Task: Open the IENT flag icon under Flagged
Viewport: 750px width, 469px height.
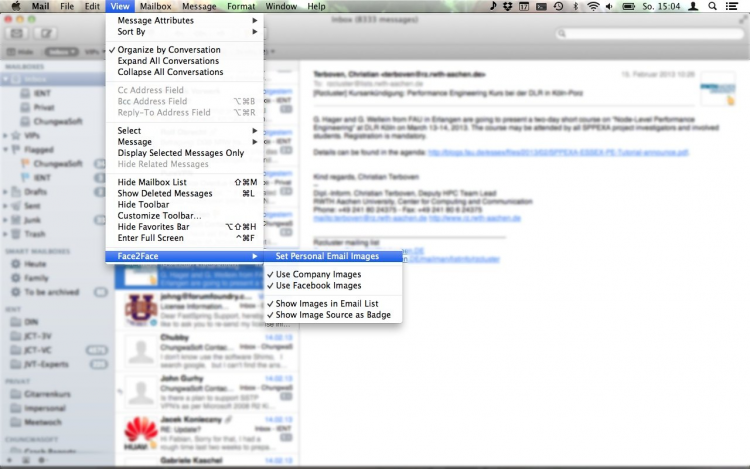Action: pyautogui.click(x=25, y=177)
